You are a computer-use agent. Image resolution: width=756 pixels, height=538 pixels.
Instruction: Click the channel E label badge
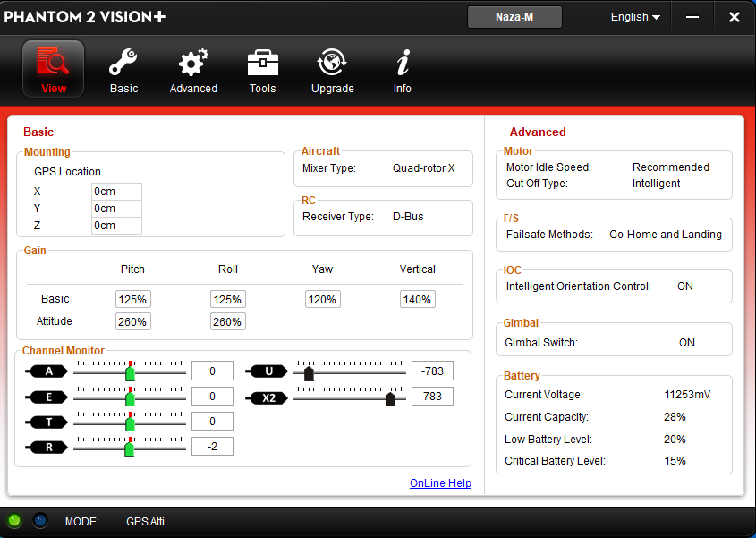[x=47, y=397]
